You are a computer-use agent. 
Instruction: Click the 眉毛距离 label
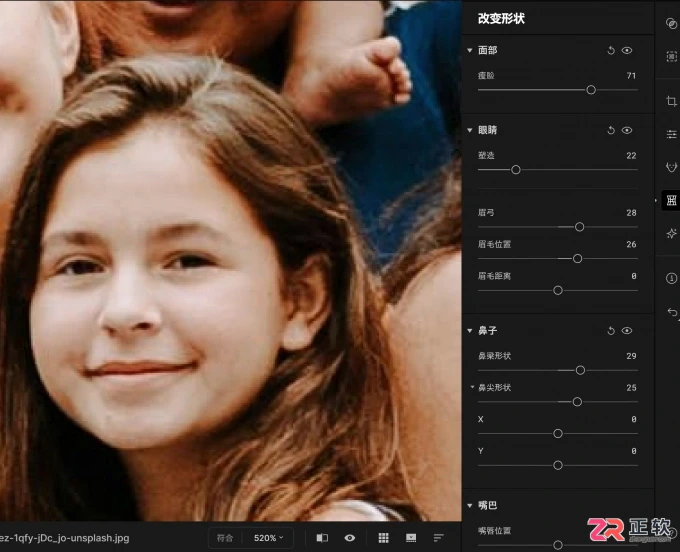[x=494, y=276]
